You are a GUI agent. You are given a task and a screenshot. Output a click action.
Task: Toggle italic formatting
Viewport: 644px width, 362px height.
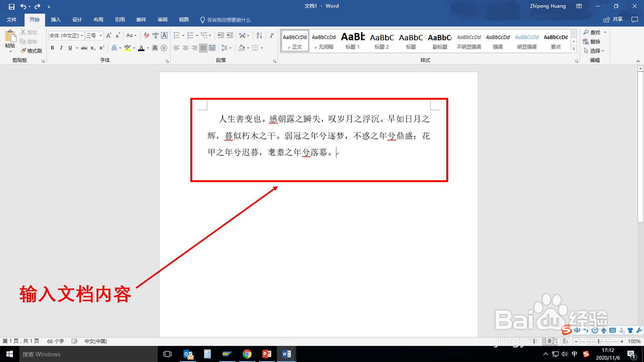[x=61, y=48]
